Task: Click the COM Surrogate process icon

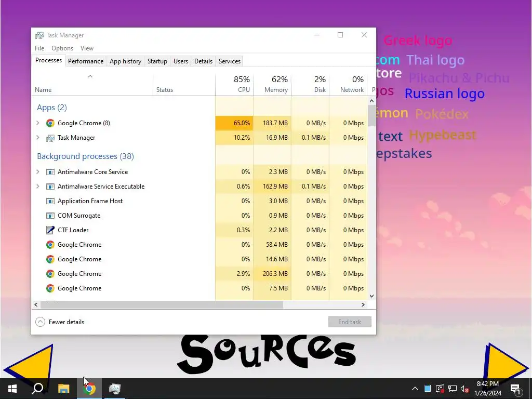Action: click(50, 216)
